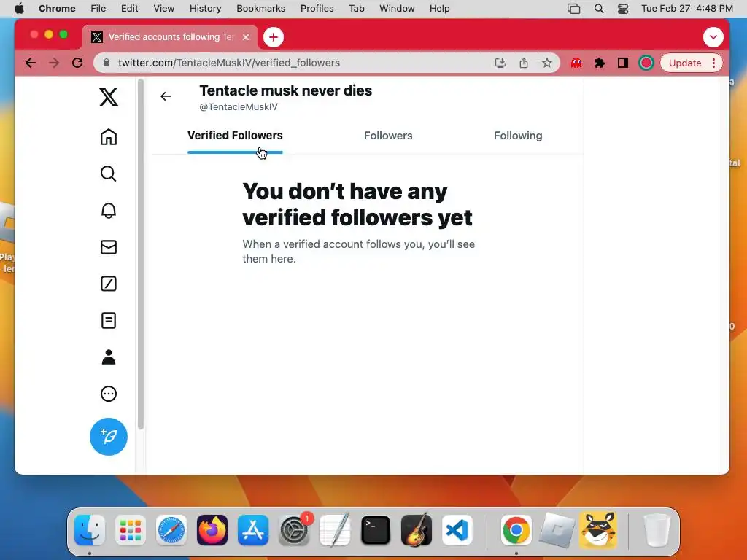Switch to the Followers tab
Screen dimensions: 747x560
click(388, 136)
